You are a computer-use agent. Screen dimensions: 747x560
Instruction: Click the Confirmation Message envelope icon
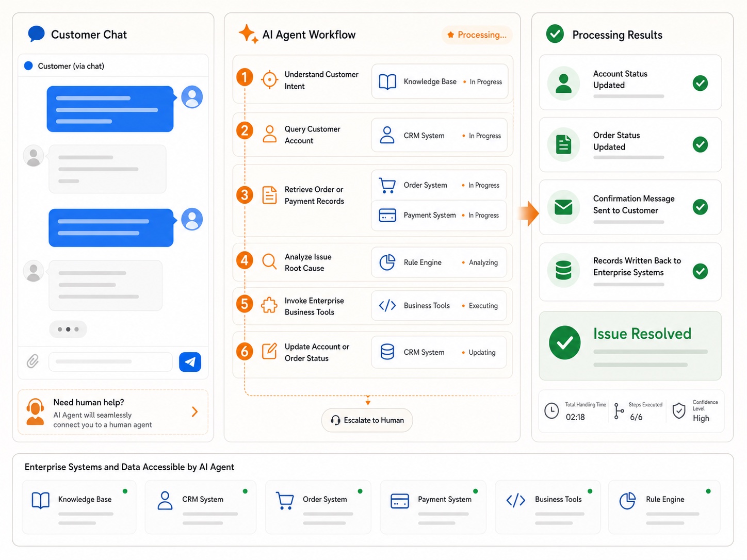(564, 207)
